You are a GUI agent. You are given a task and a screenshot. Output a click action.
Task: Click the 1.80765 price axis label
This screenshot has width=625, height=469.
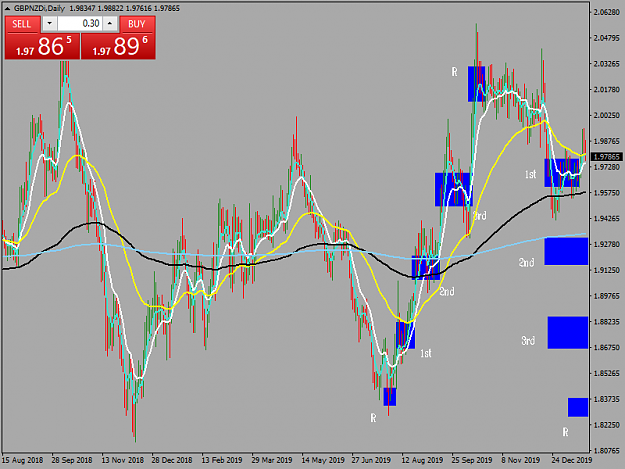pos(606,451)
